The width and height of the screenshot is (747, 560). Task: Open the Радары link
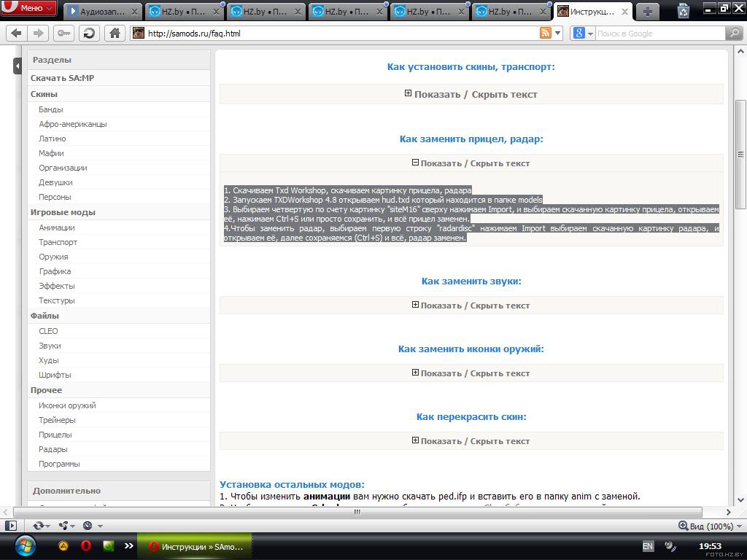click(x=53, y=449)
